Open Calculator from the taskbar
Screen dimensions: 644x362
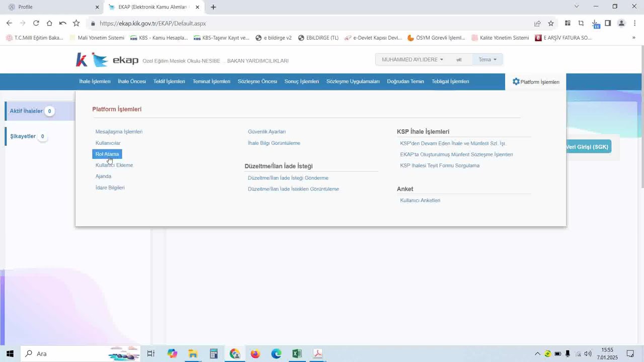pos(214,353)
